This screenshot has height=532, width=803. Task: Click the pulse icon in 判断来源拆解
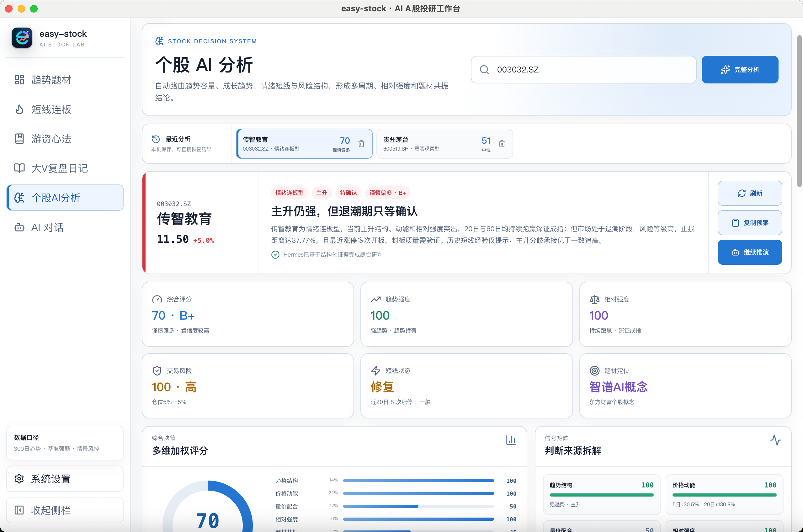coord(775,440)
